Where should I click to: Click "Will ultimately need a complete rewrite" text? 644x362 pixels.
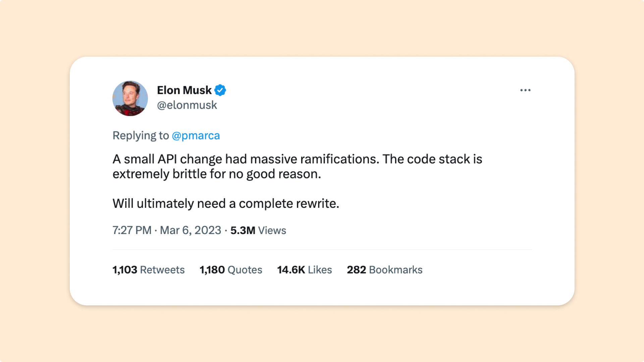click(226, 203)
